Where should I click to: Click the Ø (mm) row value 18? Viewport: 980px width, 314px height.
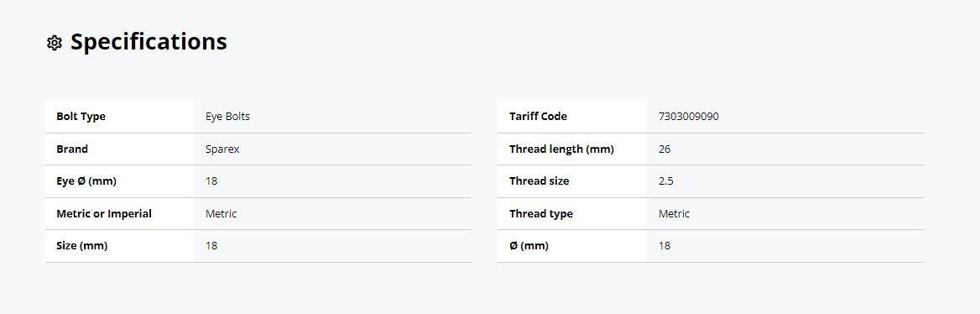(665, 246)
